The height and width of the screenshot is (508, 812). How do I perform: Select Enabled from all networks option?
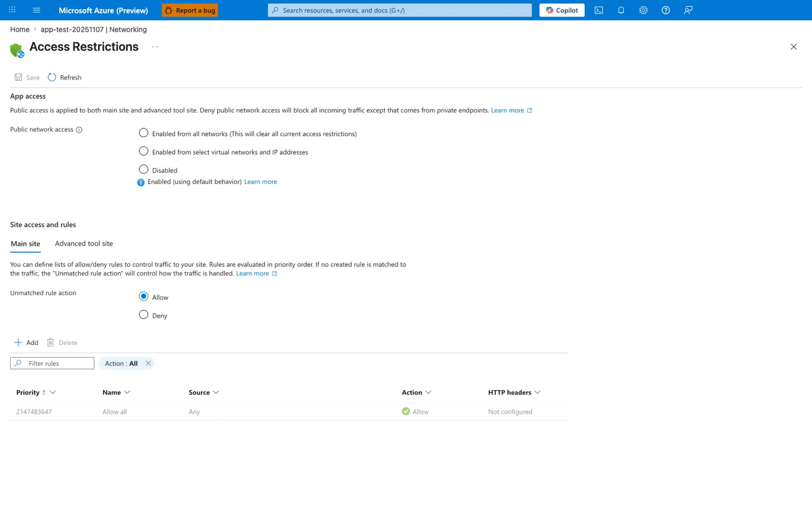pos(144,133)
